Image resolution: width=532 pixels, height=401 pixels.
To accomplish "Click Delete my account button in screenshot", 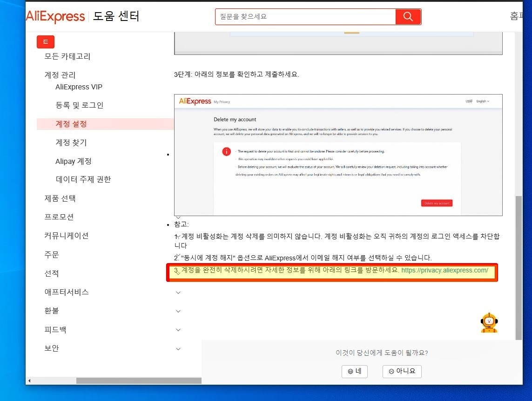I will tap(437, 203).
